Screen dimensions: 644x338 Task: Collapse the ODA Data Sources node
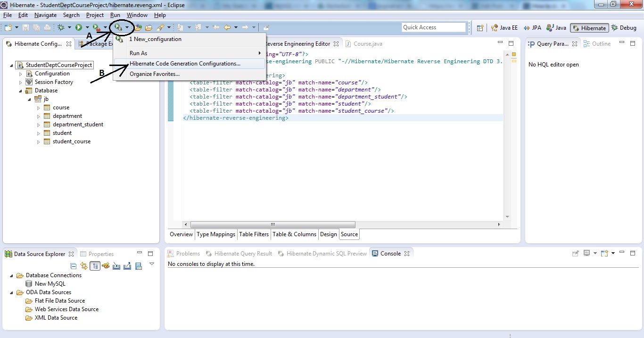point(11,292)
